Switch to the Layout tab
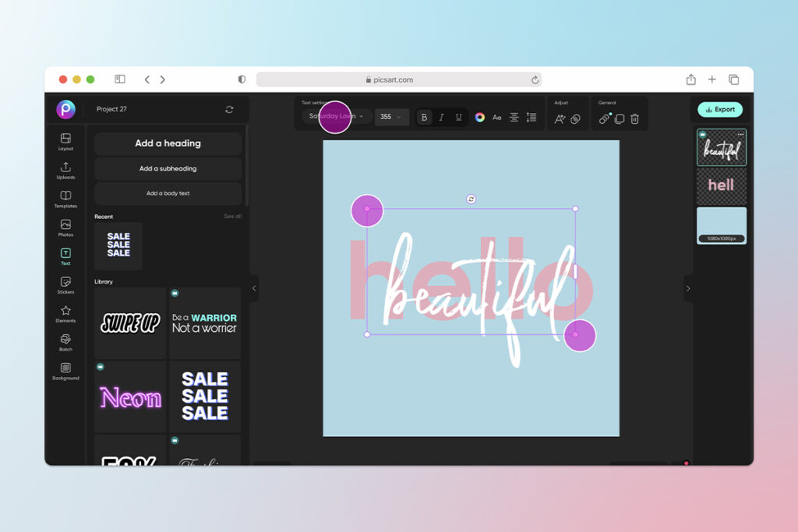Viewport: 798px width, 532px height. click(x=65, y=140)
